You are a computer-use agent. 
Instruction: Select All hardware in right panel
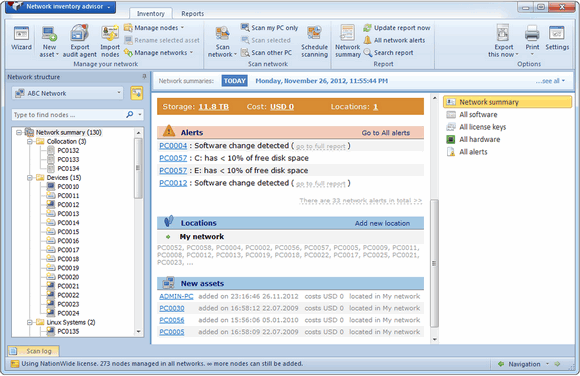click(x=479, y=140)
